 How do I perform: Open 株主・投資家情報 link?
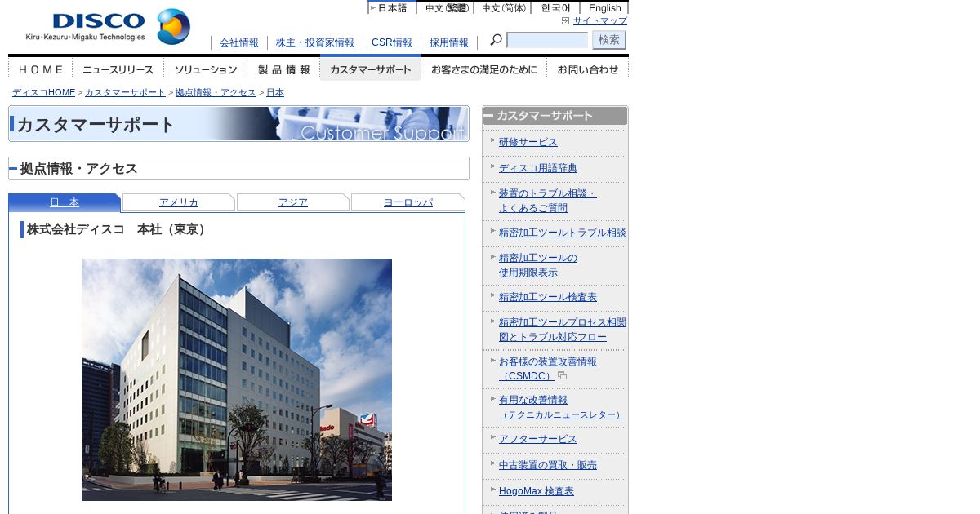pyautogui.click(x=315, y=42)
